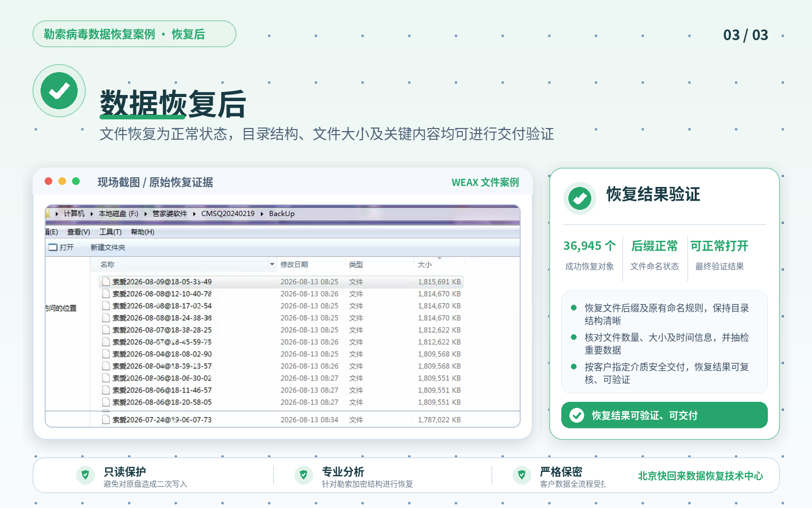Select file 索爱2026-08-04@18-08-02-90
The height and width of the screenshot is (508, 812).
(x=162, y=354)
